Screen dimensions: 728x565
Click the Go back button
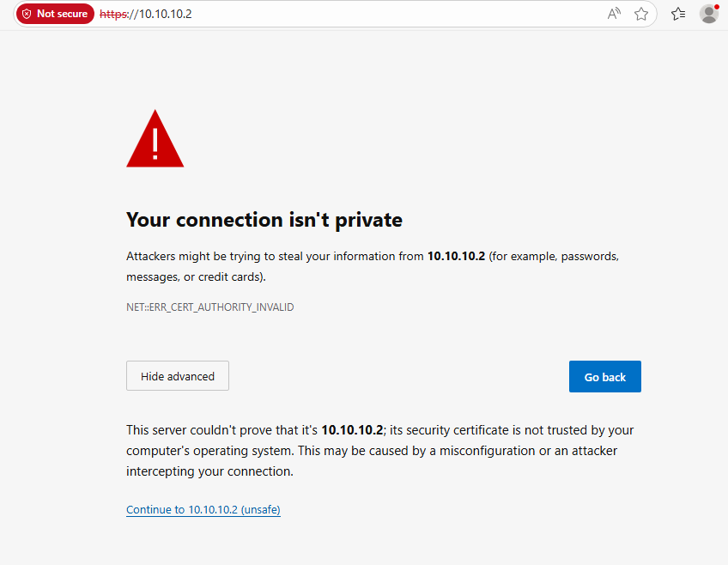[x=604, y=376]
